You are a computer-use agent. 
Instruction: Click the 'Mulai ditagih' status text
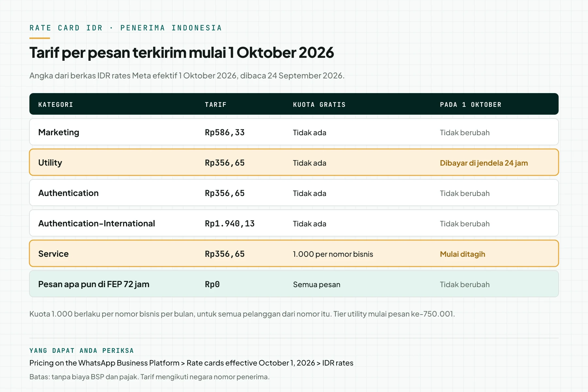[x=463, y=254]
